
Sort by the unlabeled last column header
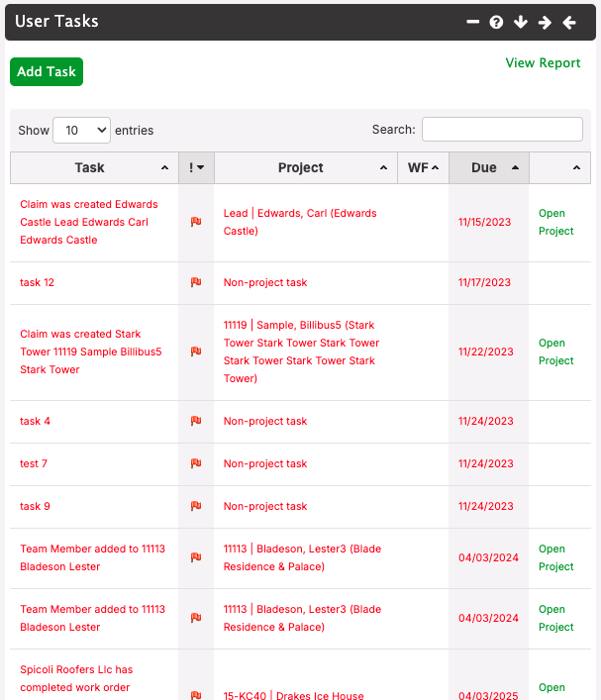[x=560, y=168]
